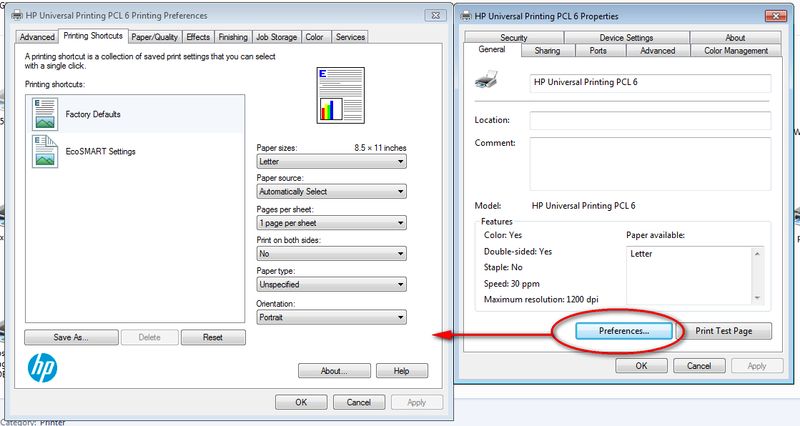800x426 pixels.
Task: Click the Location input field
Action: coord(651,120)
